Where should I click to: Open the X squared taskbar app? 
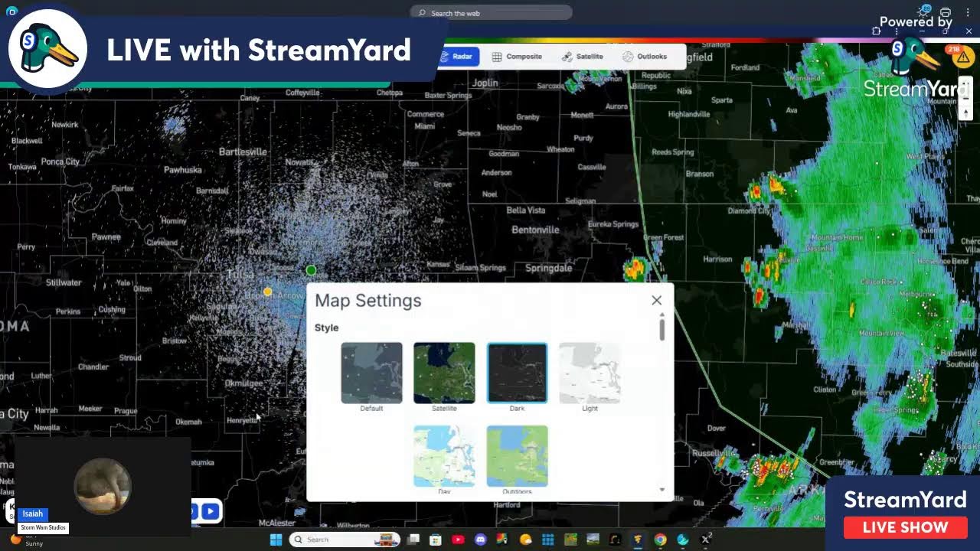tap(706, 540)
